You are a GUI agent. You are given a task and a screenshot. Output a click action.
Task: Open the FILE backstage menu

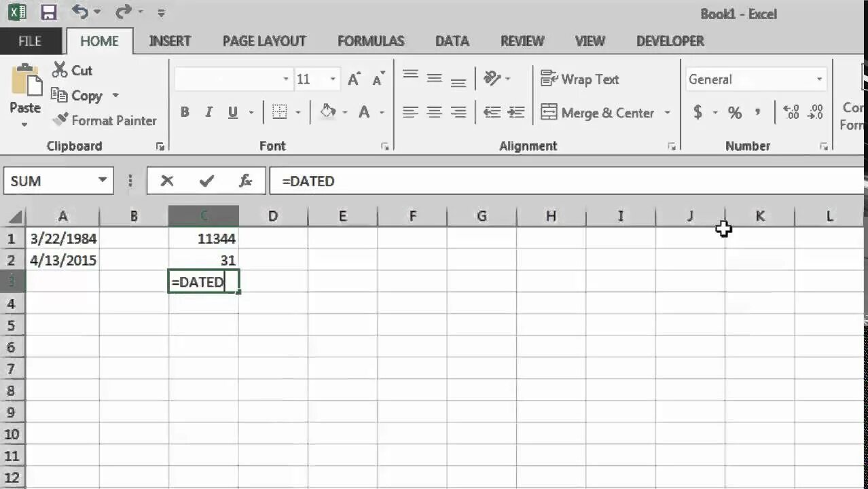(x=30, y=41)
